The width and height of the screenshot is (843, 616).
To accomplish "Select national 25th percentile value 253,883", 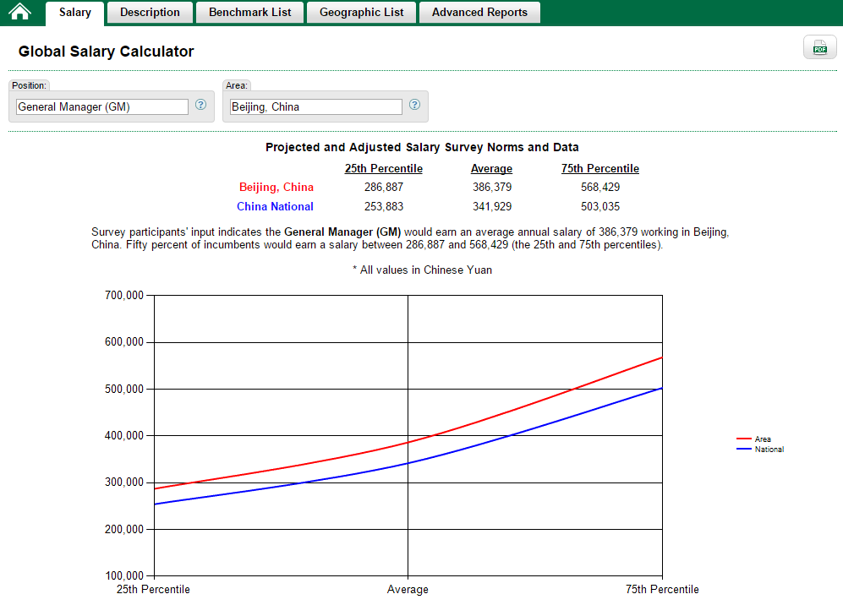I will tap(384, 206).
